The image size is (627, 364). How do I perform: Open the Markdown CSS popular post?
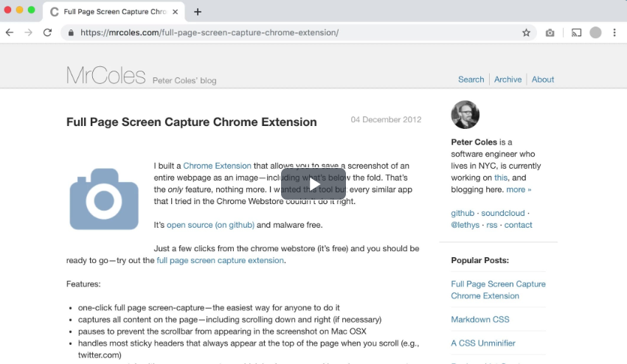480,320
